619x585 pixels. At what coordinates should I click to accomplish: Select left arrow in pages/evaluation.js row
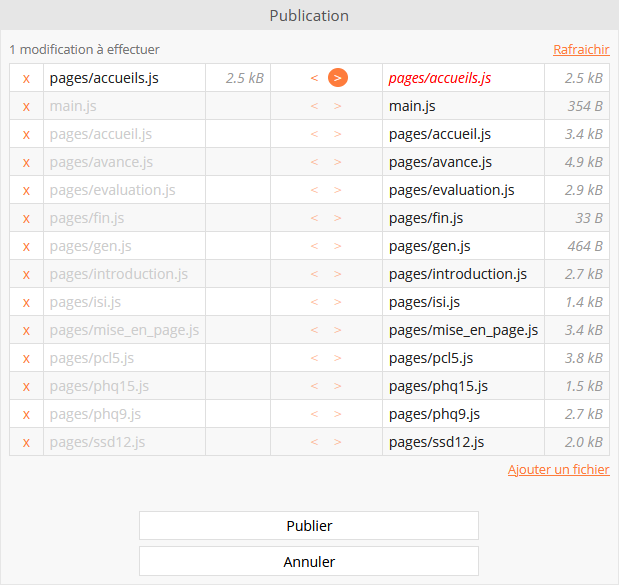(314, 190)
